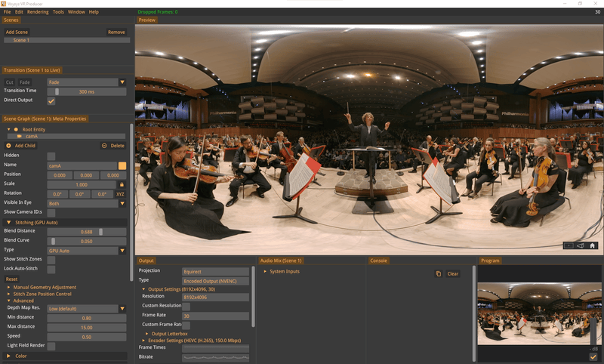Select Scene 1 in the scenes list
604x364 pixels.
tap(67, 40)
